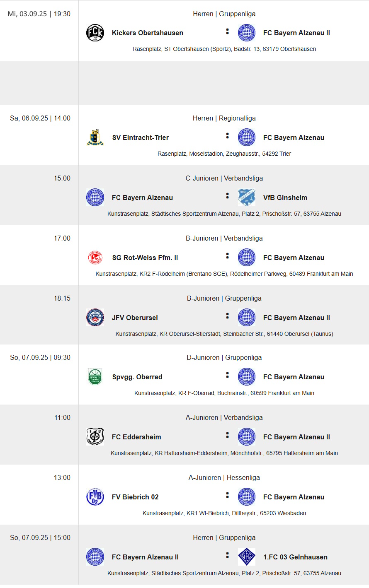Click the 1.FC 03 Gelnhausen crest

[x=247, y=557]
